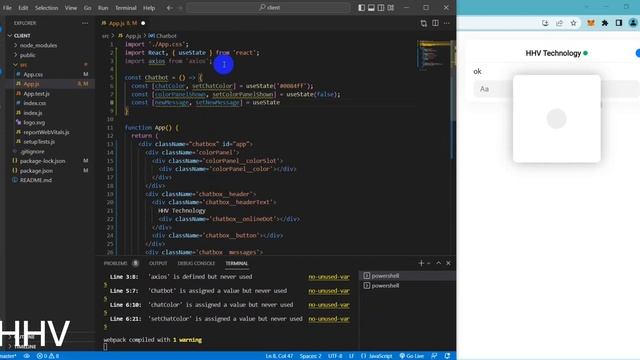Click the Split Editor Right icon

436,23
